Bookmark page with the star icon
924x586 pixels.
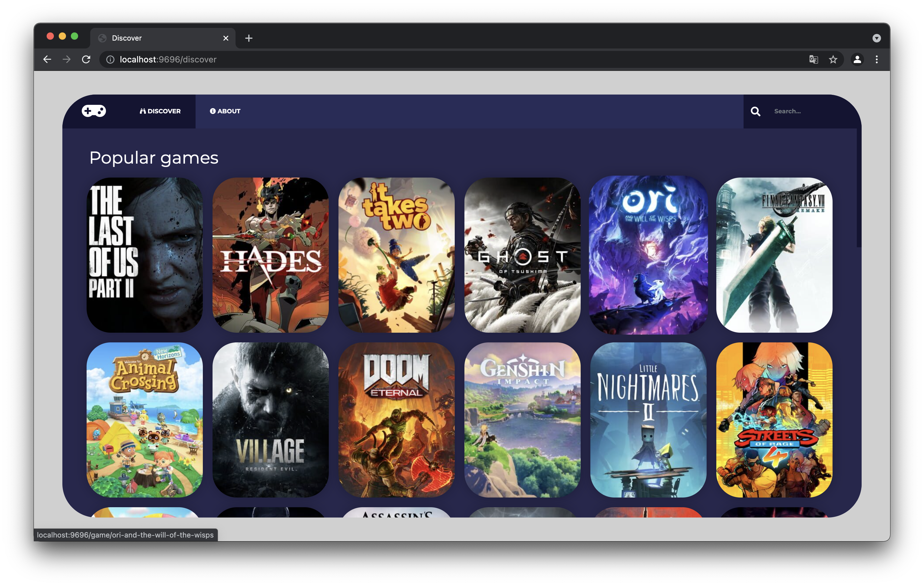[x=833, y=59]
